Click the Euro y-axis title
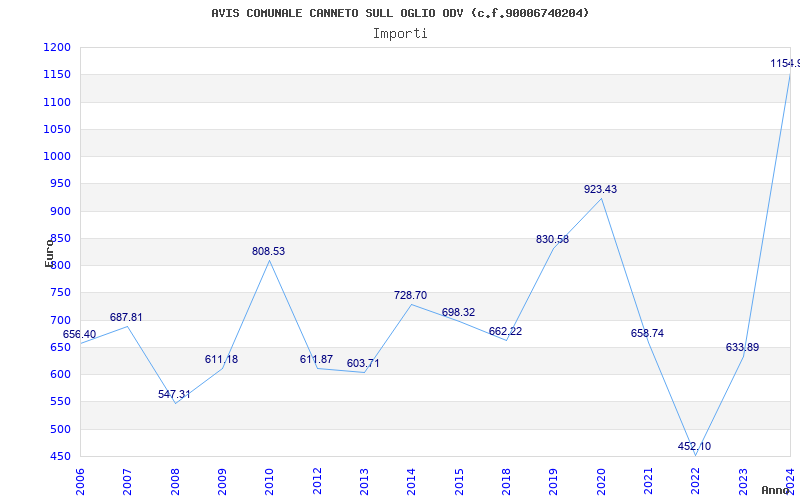800x500 pixels. click(x=49, y=253)
